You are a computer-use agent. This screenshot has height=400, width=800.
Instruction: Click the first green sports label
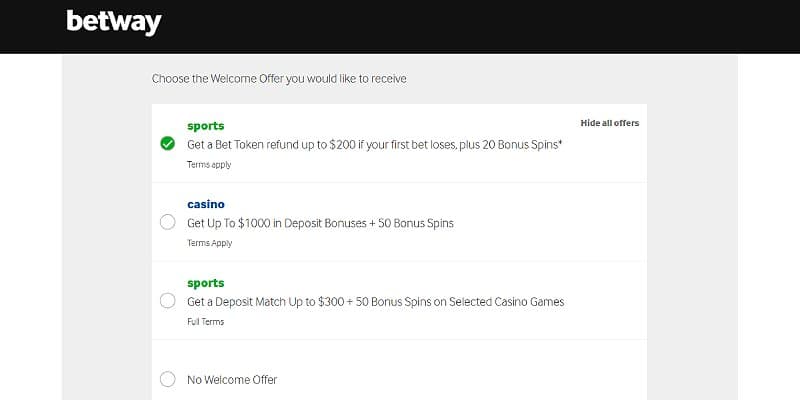pos(205,126)
